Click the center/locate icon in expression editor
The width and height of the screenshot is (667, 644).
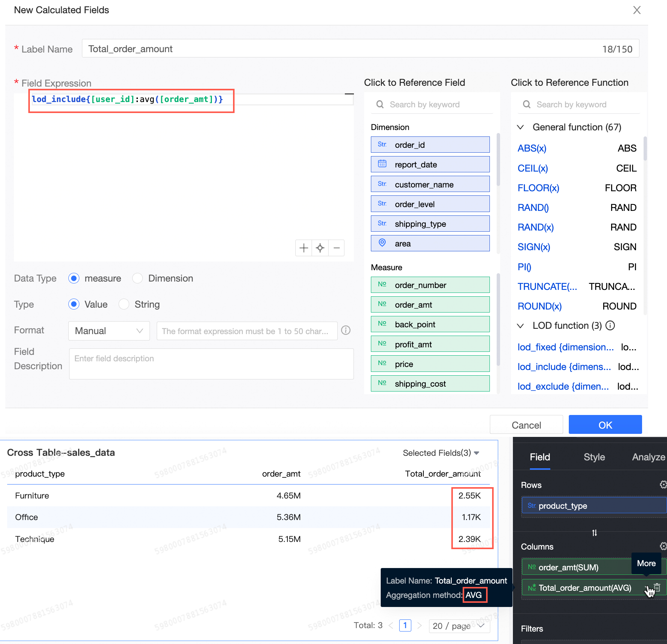point(320,248)
